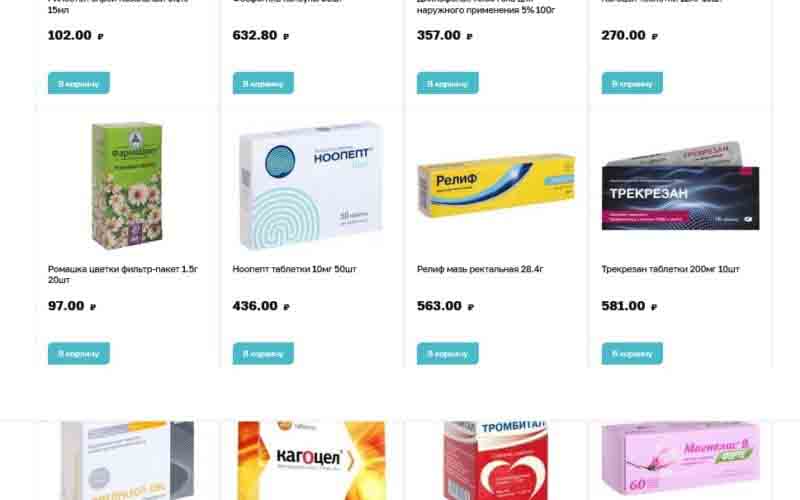Open the Трекрезан package image
This screenshot has height=500, width=800.
(x=680, y=186)
